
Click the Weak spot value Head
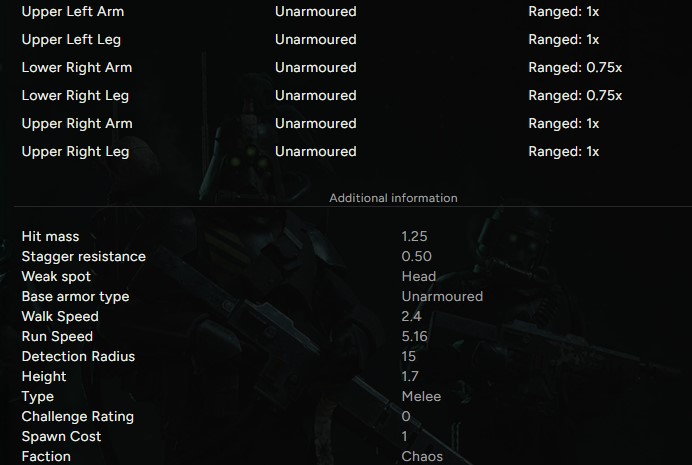(x=418, y=277)
